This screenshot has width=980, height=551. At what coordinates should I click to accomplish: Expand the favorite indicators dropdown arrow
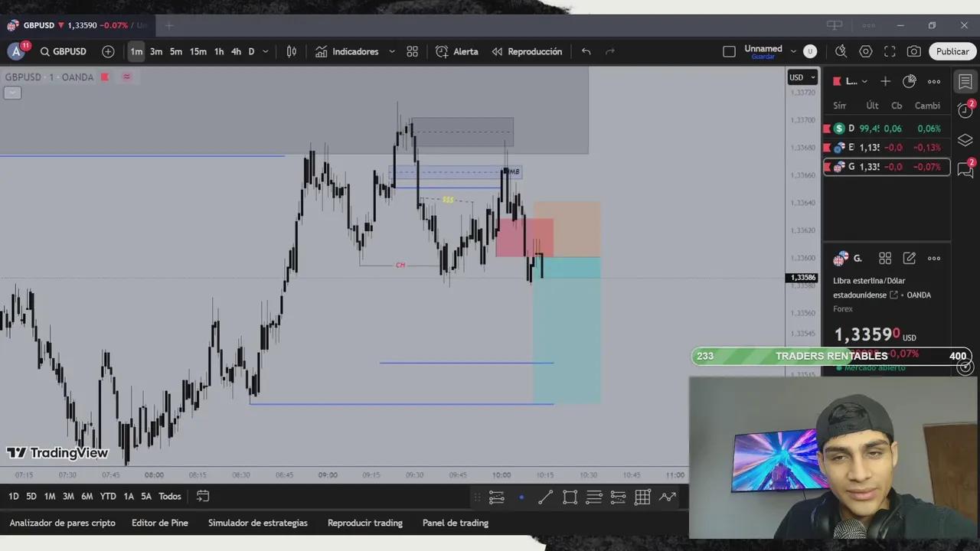(392, 51)
